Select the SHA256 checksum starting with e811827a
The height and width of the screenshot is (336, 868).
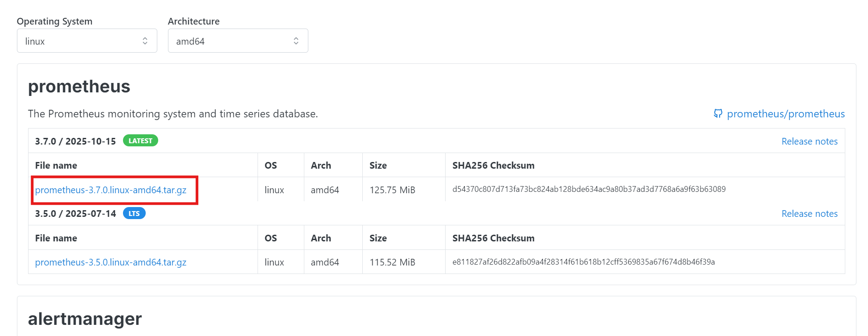click(583, 261)
